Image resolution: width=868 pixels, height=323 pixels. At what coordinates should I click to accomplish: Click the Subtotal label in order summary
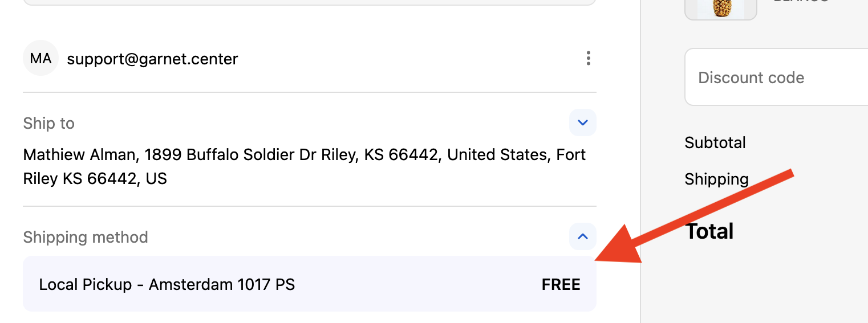click(715, 142)
